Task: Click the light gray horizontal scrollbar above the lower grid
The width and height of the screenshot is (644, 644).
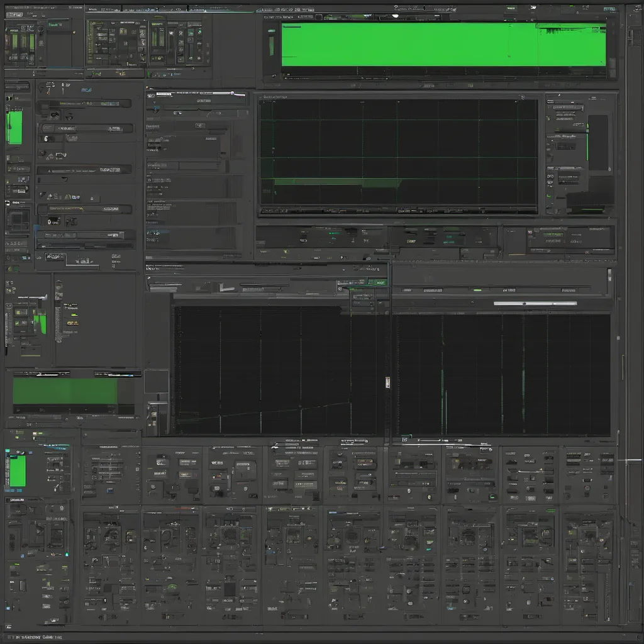Action: [x=535, y=304]
